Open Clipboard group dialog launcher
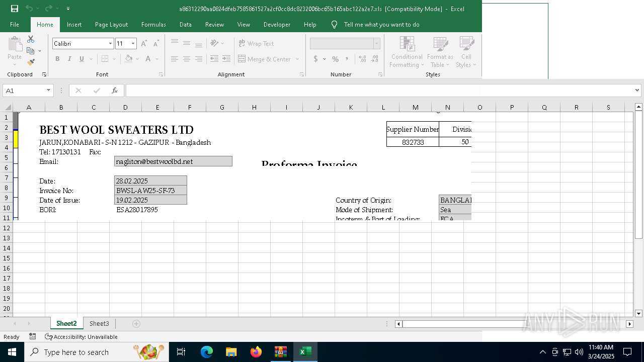The image size is (644, 362). [44, 74]
